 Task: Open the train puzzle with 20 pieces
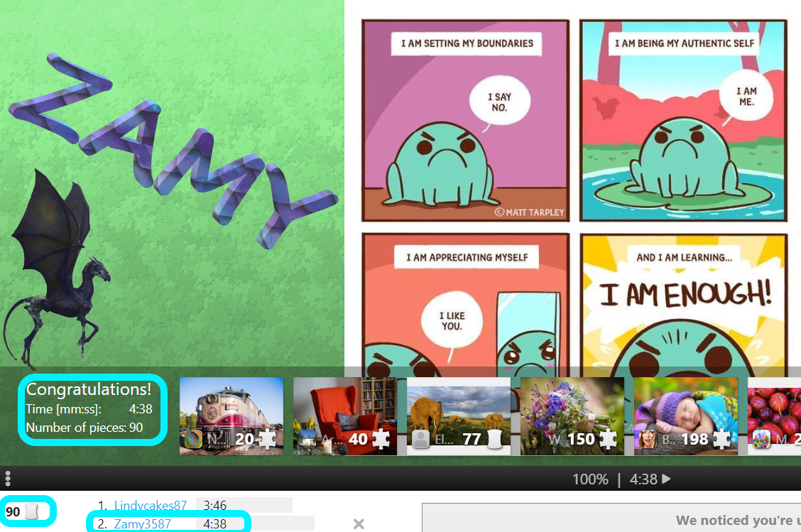click(231, 416)
